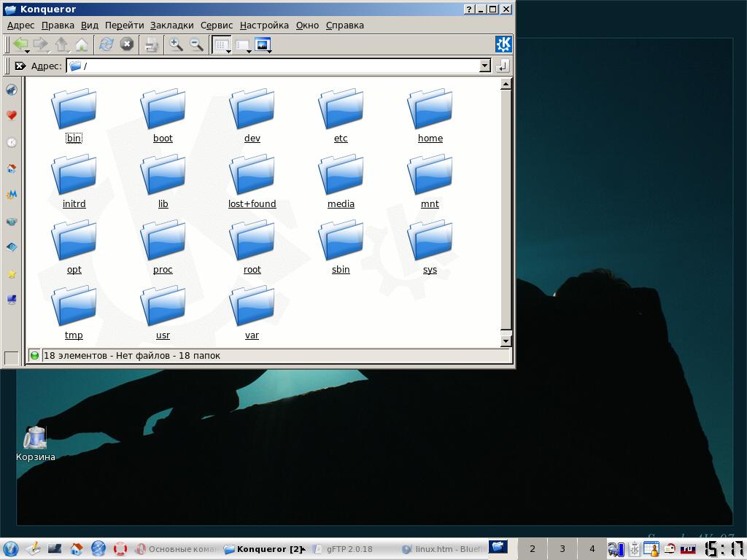Image resolution: width=747 pixels, height=560 pixels.
Task: Open the home folder from the toolbar
Action: click(82, 44)
